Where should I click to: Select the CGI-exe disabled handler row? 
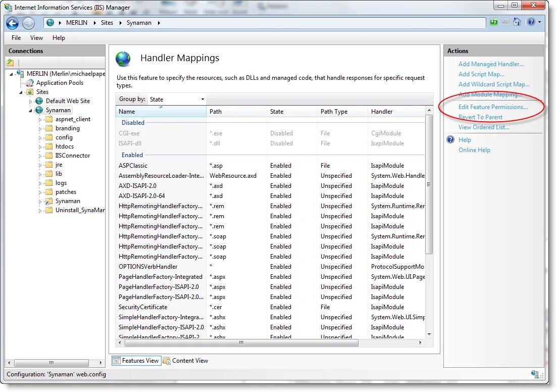pos(270,133)
